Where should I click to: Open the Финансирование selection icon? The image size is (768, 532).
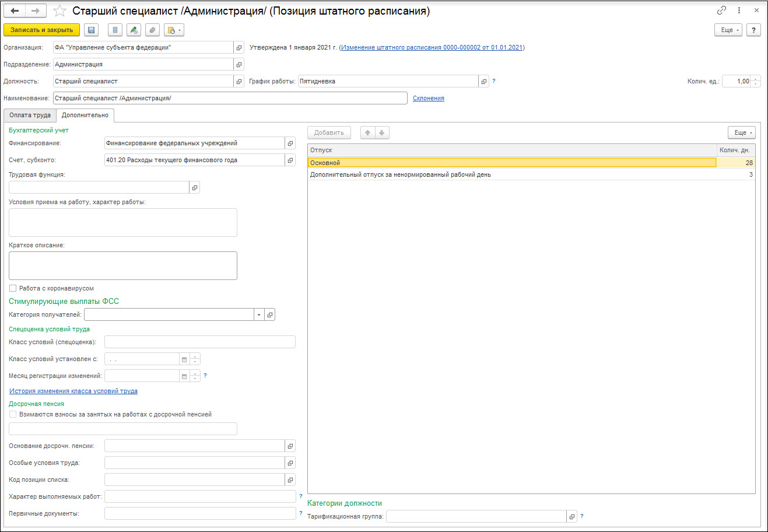[x=290, y=143]
